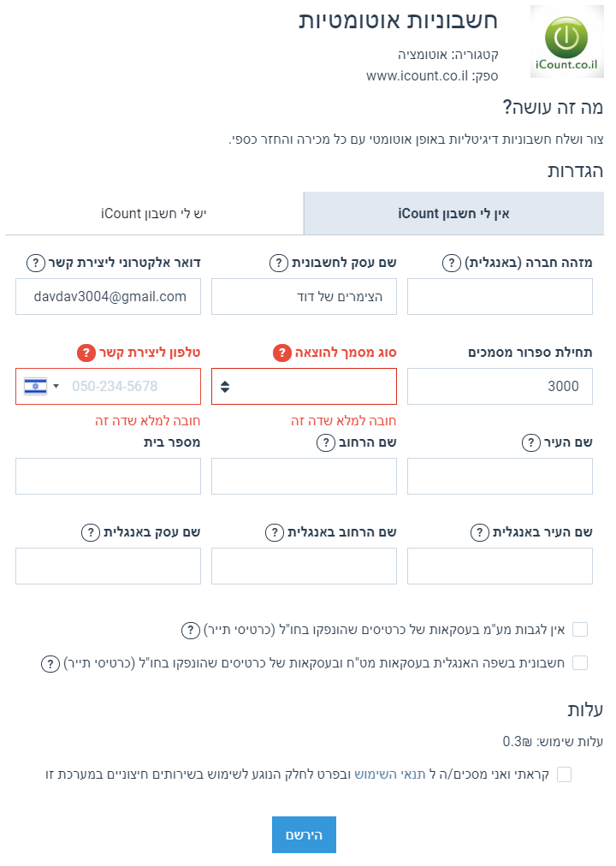Show help for דואר אלקטרוני ליצירת קשר
The image size is (616, 866).
click(x=36, y=263)
